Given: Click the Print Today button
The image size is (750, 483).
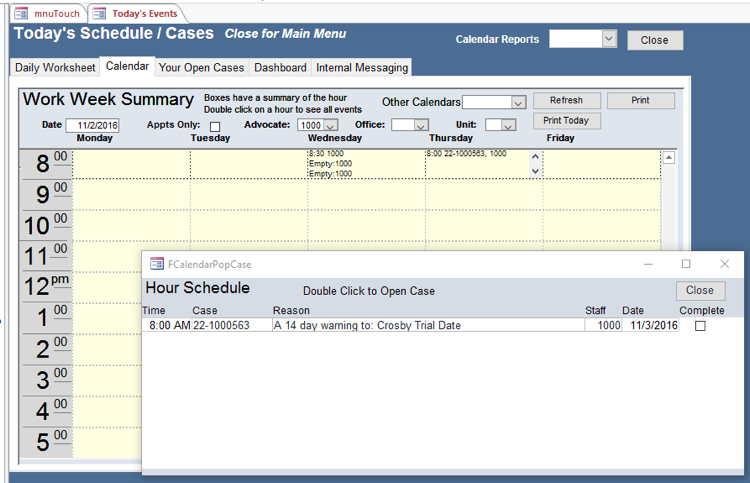Looking at the screenshot, I should (x=567, y=121).
